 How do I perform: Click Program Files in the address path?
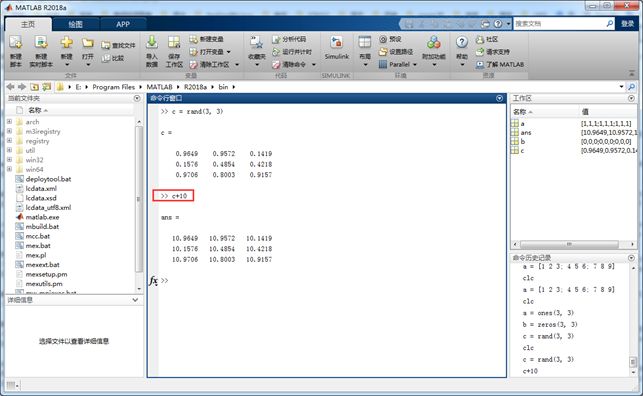click(114, 87)
